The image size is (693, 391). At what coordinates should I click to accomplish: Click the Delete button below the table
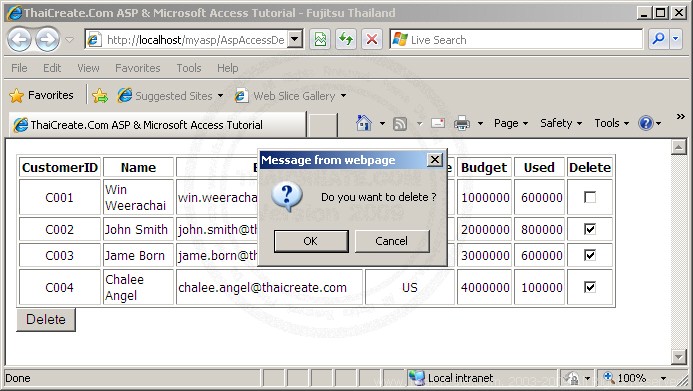click(x=46, y=319)
